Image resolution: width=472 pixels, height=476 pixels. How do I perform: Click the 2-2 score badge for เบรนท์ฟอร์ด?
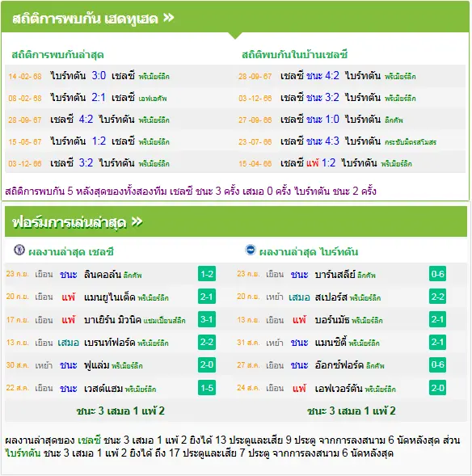pyautogui.click(x=207, y=342)
